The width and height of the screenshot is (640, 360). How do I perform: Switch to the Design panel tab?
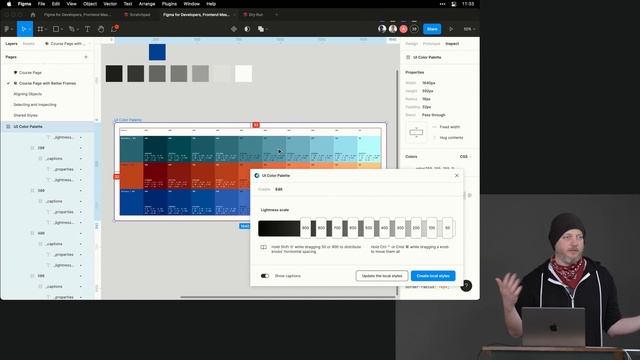[411, 44]
